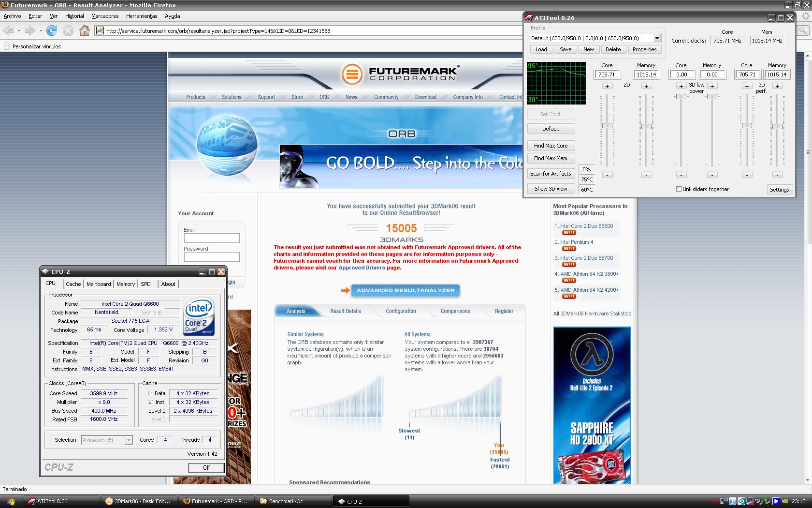Click Show 3D View button
812x508 pixels.
tap(551, 189)
